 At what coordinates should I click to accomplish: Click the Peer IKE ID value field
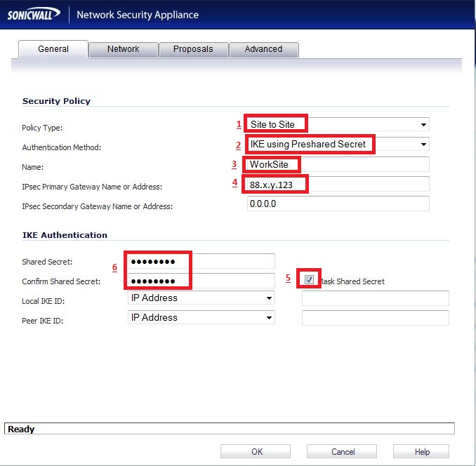(x=375, y=319)
